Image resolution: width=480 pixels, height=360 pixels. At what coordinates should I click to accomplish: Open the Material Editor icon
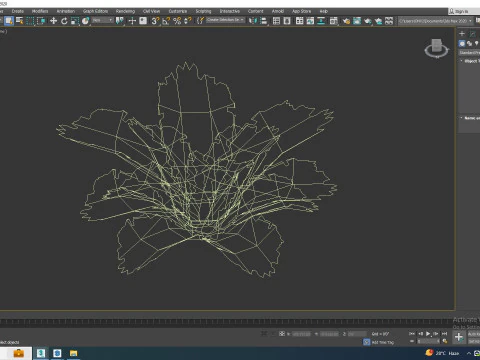point(333,21)
